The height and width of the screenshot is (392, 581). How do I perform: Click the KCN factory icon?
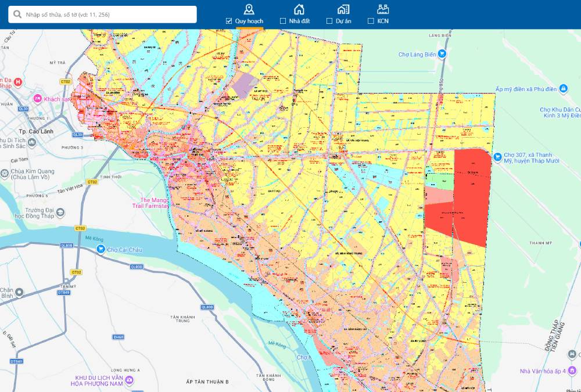coord(382,9)
